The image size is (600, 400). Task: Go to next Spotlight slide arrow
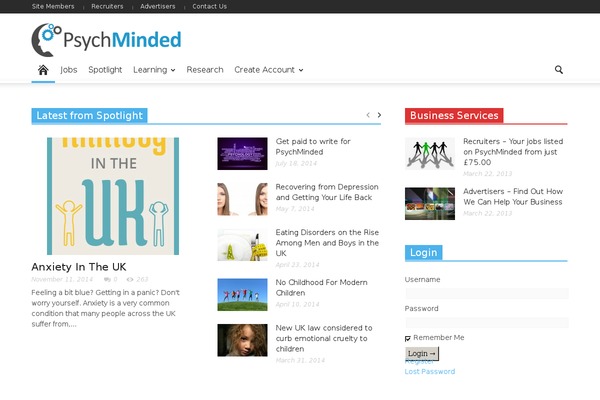point(379,116)
